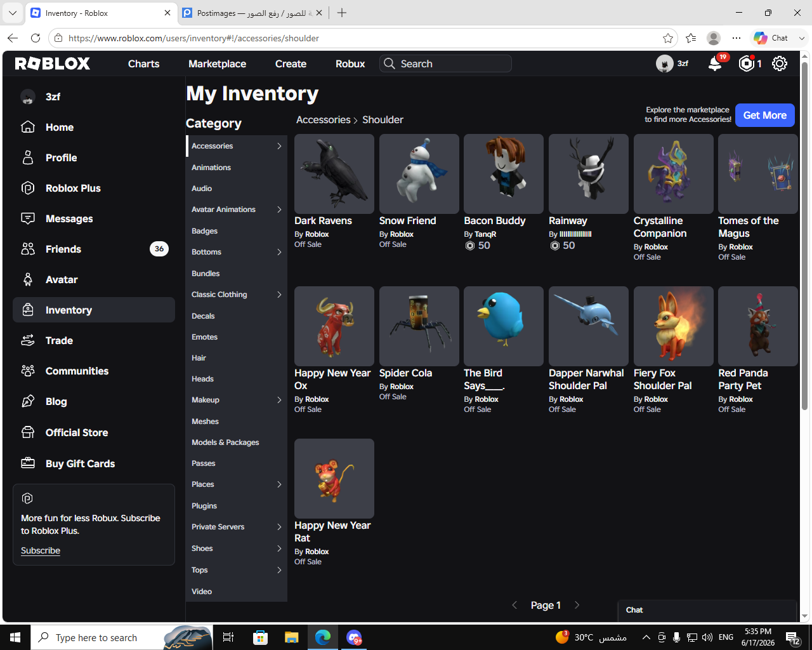The height and width of the screenshot is (650, 812).
Task: Open the Robux balance icon
Action: pos(747,63)
